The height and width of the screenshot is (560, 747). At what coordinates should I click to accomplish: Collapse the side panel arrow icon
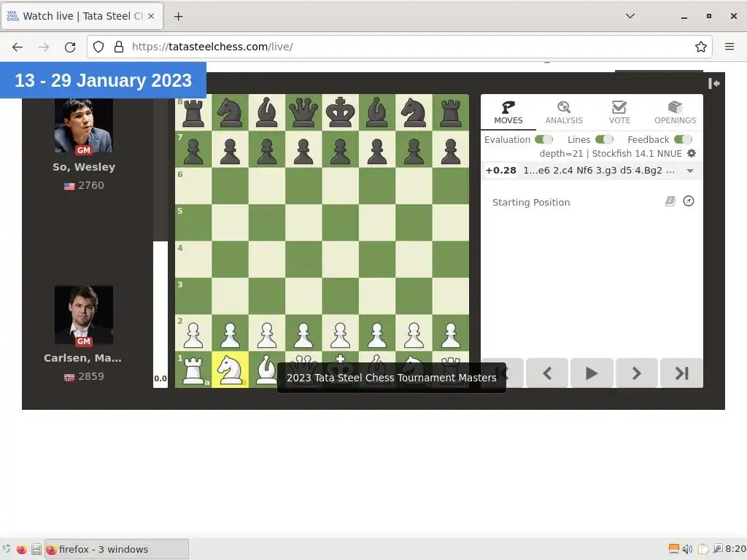[x=713, y=83]
